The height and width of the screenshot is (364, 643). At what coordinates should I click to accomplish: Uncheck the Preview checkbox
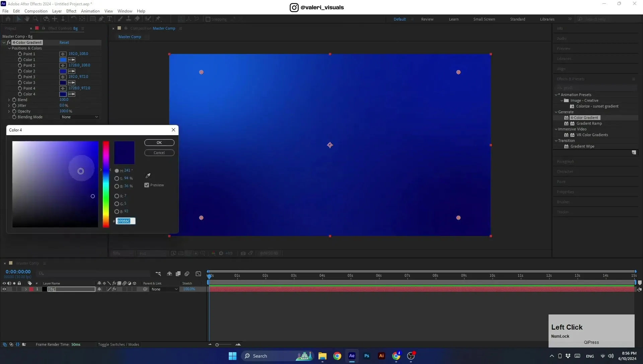tap(147, 185)
